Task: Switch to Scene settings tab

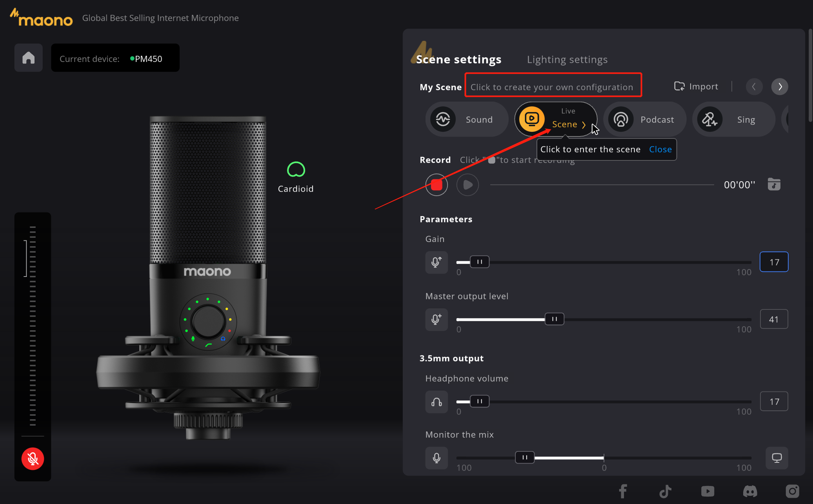Action: pyautogui.click(x=458, y=60)
